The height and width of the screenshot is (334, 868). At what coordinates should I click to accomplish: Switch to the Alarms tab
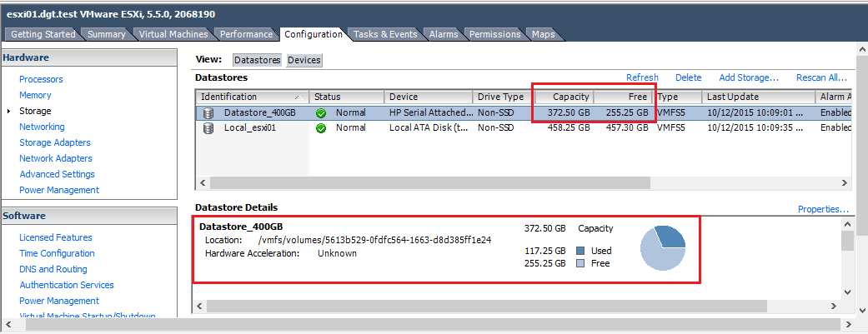pos(444,34)
